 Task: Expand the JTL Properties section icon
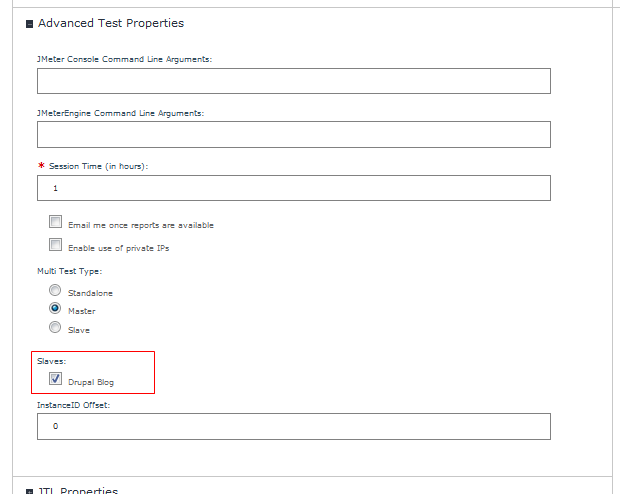[29, 492]
